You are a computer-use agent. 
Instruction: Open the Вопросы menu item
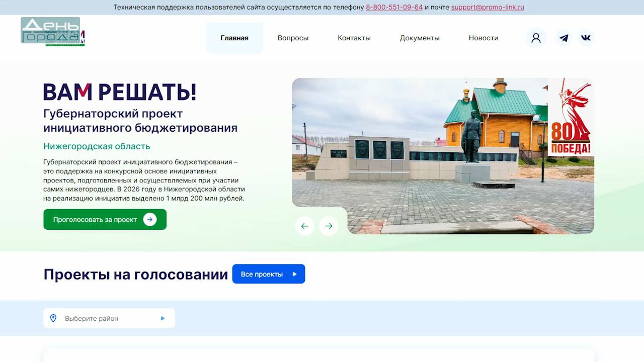(x=293, y=38)
